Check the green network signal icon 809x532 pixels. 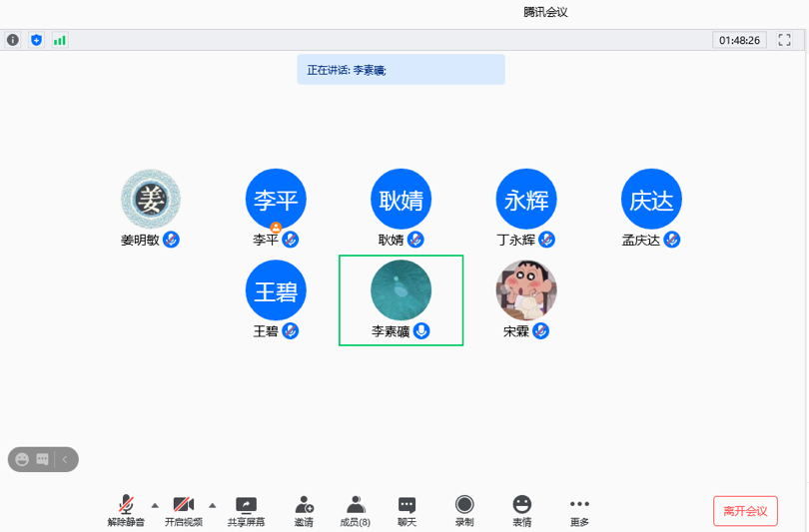[x=60, y=40]
